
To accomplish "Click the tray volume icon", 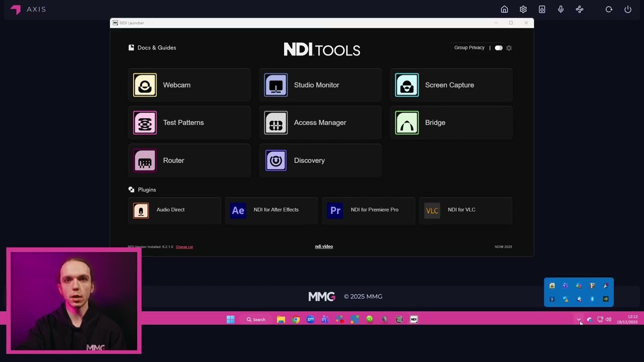I will [x=608, y=319].
